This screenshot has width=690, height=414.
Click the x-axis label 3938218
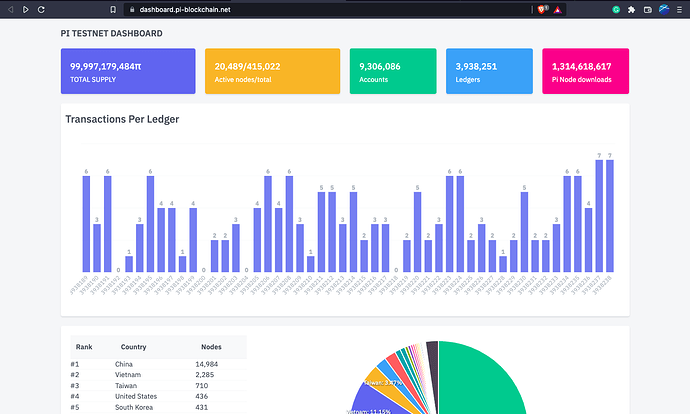pyautogui.click(x=389, y=285)
